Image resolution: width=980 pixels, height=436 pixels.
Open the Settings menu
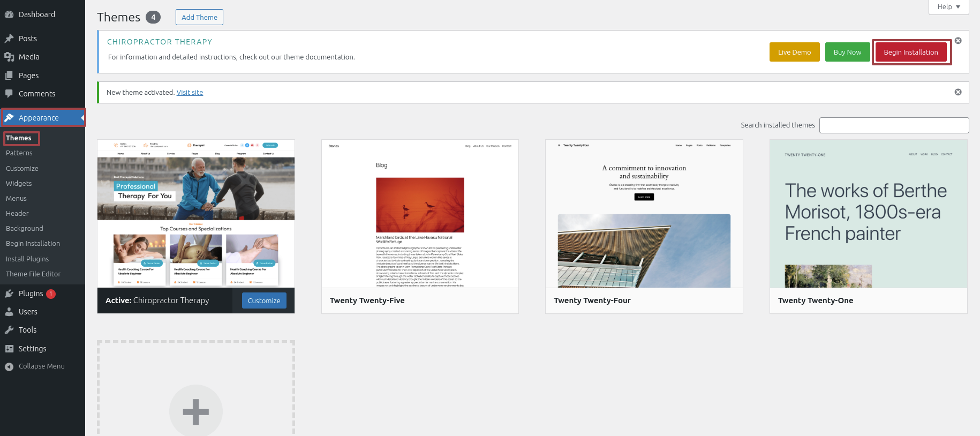[x=42, y=349]
